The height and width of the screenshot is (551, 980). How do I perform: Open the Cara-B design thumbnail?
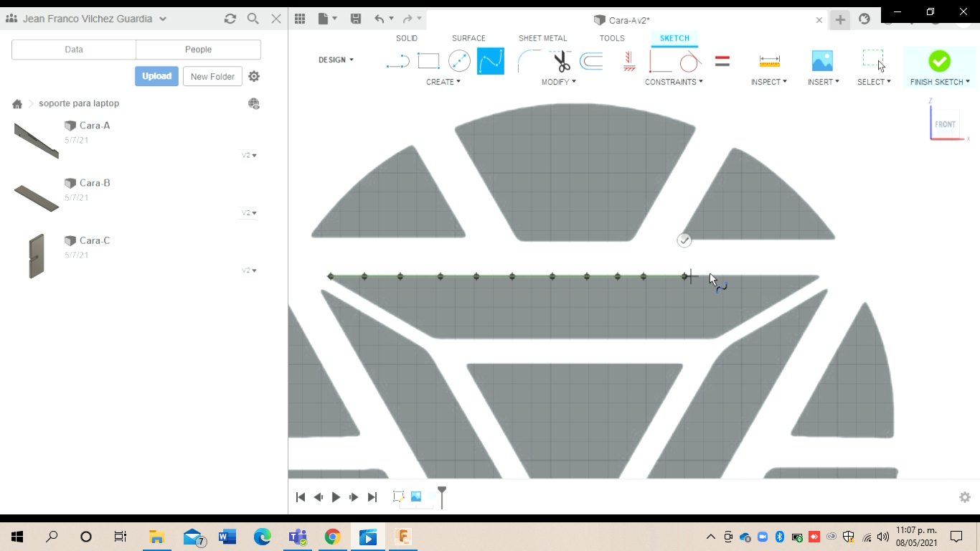[x=36, y=198]
